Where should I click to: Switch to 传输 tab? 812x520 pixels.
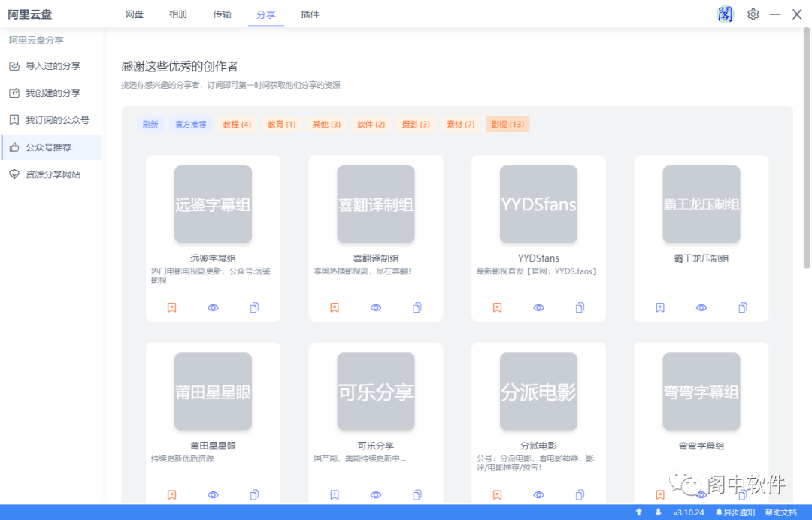point(222,14)
